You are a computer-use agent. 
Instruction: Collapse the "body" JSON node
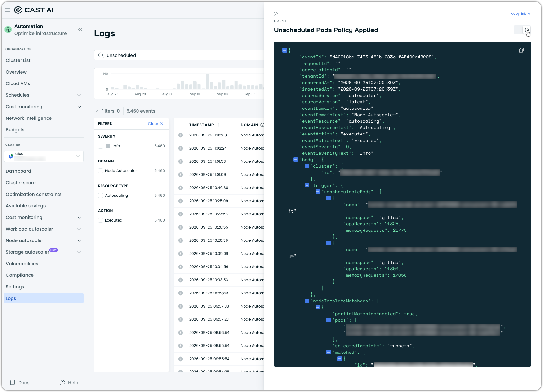click(x=296, y=160)
